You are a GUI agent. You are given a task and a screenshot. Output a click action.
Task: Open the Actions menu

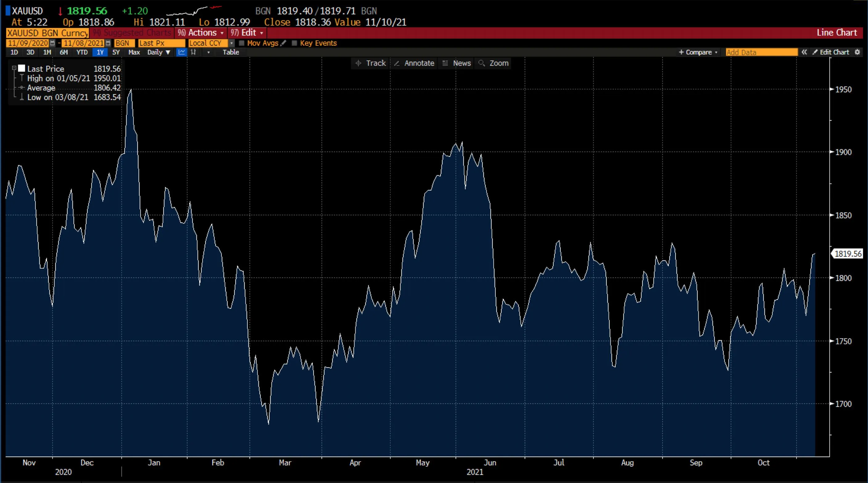pyautogui.click(x=200, y=33)
